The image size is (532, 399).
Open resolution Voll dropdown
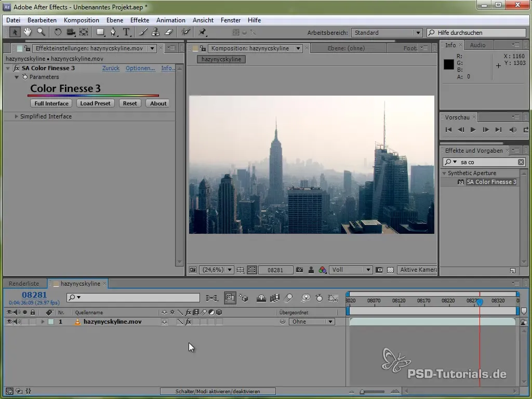point(351,270)
